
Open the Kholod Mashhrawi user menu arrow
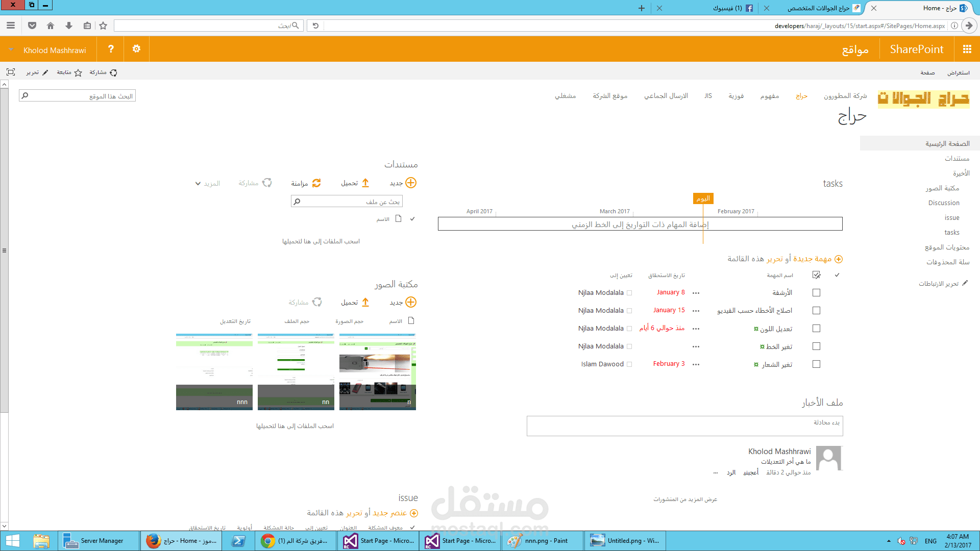point(11,50)
